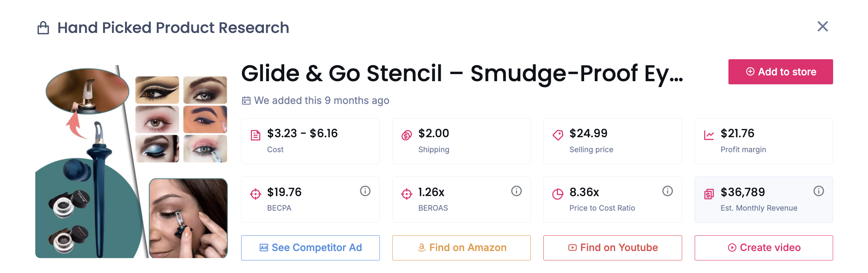Image resolution: width=868 pixels, height=273 pixels.
Task: Click the Cost document icon
Action: [256, 135]
